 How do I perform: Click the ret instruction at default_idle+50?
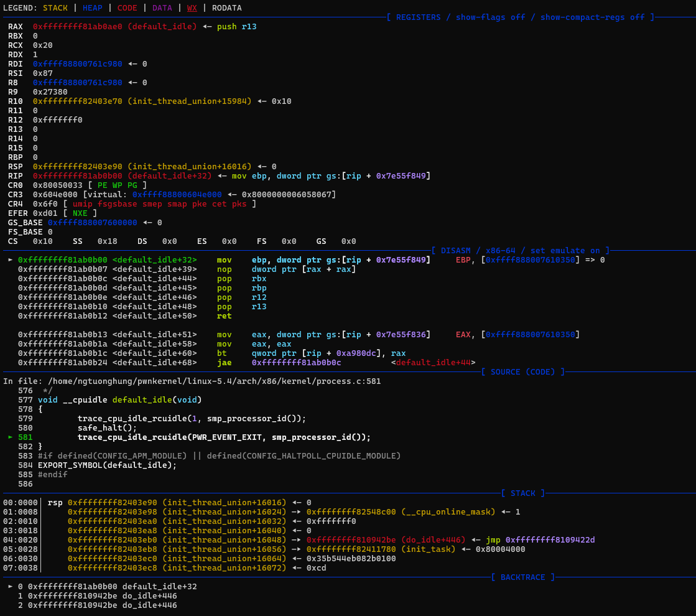(224, 316)
